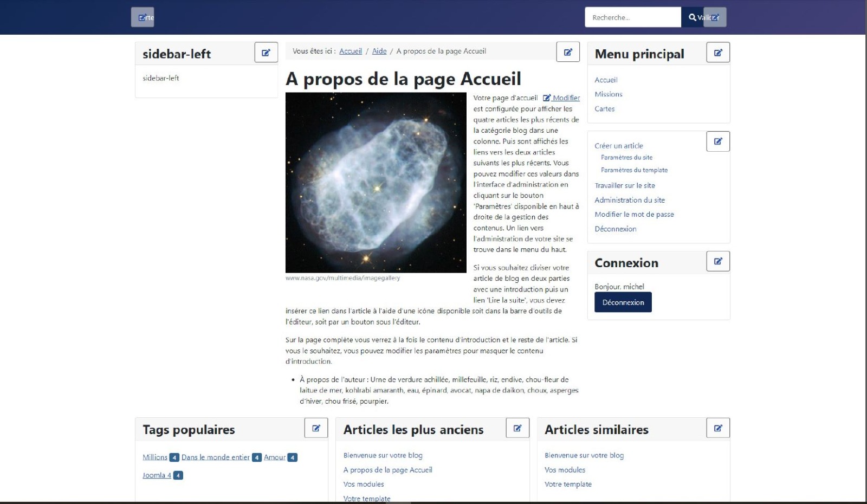The height and width of the screenshot is (504, 867).
Task: Open Vos modules in Articles les plus anciens
Action: pyautogui.click(x=364, y=484)
